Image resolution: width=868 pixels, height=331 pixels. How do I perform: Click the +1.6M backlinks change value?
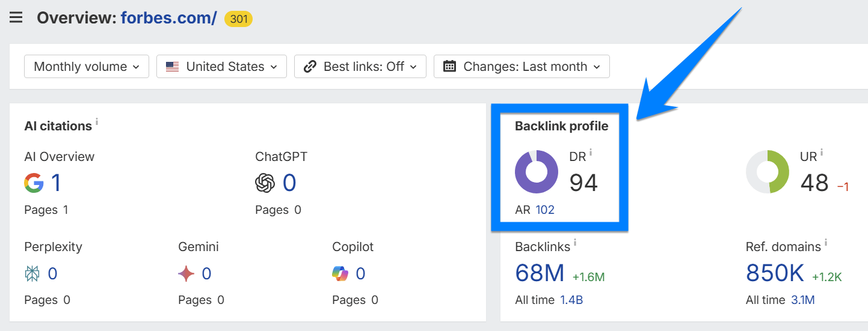(588, 277)
